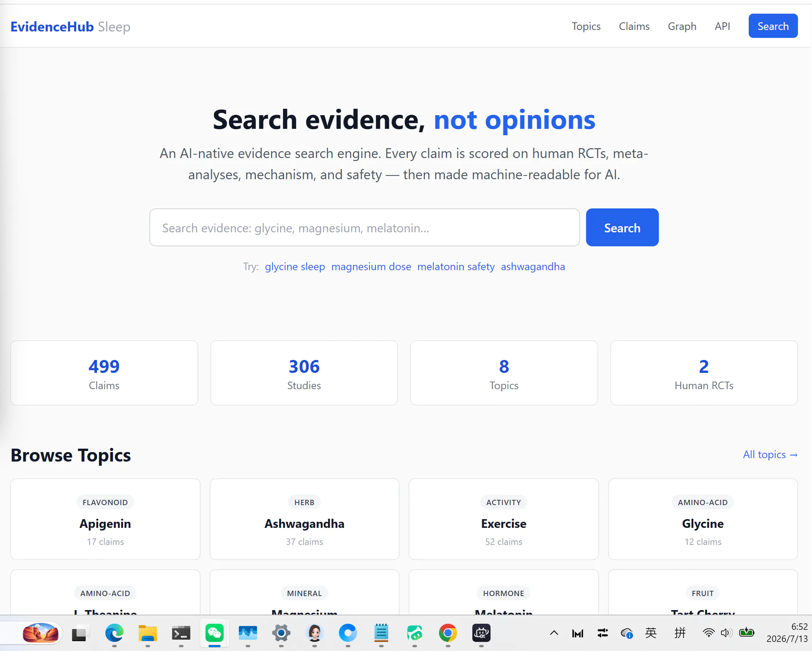
Task: Open the API nav item
Action: click(722, 26)
